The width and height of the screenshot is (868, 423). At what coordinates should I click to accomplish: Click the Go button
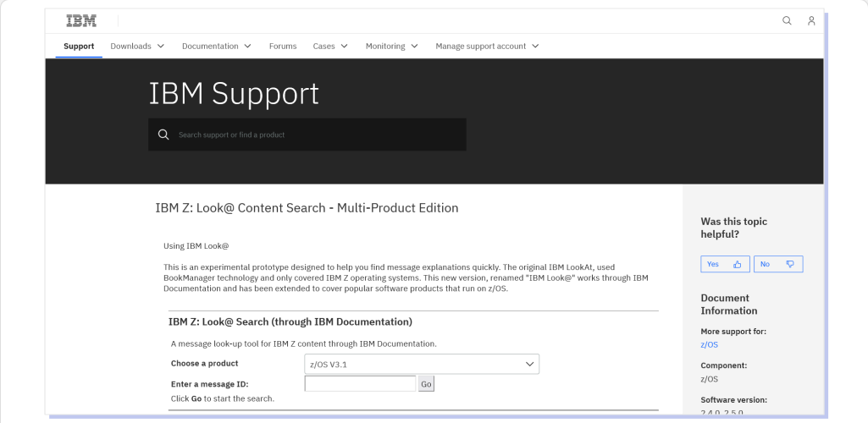pos(426,384)
